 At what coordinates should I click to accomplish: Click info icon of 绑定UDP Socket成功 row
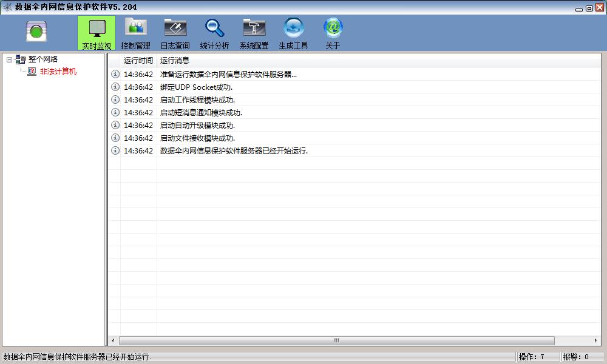115,87
